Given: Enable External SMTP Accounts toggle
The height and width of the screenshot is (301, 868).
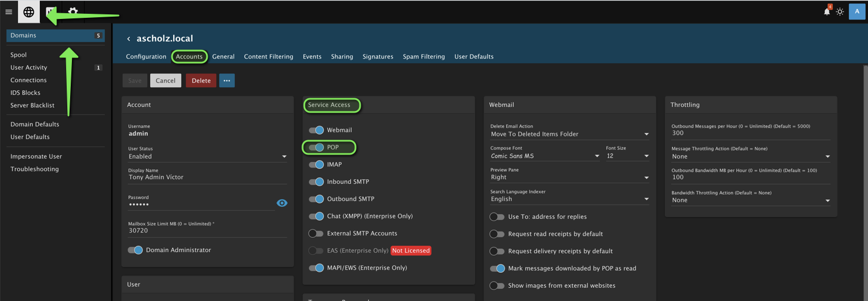Looking at the screenshot, I should (316, 233).
